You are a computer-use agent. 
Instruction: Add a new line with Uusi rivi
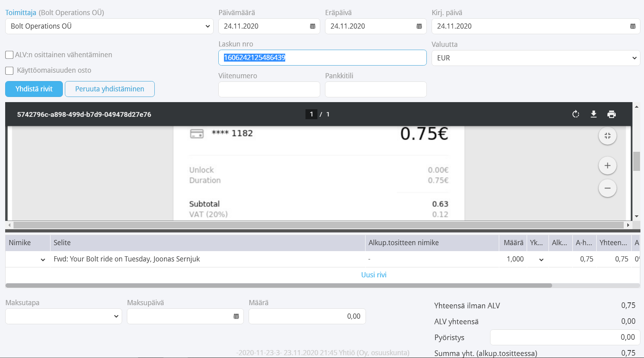coord(374,275)
